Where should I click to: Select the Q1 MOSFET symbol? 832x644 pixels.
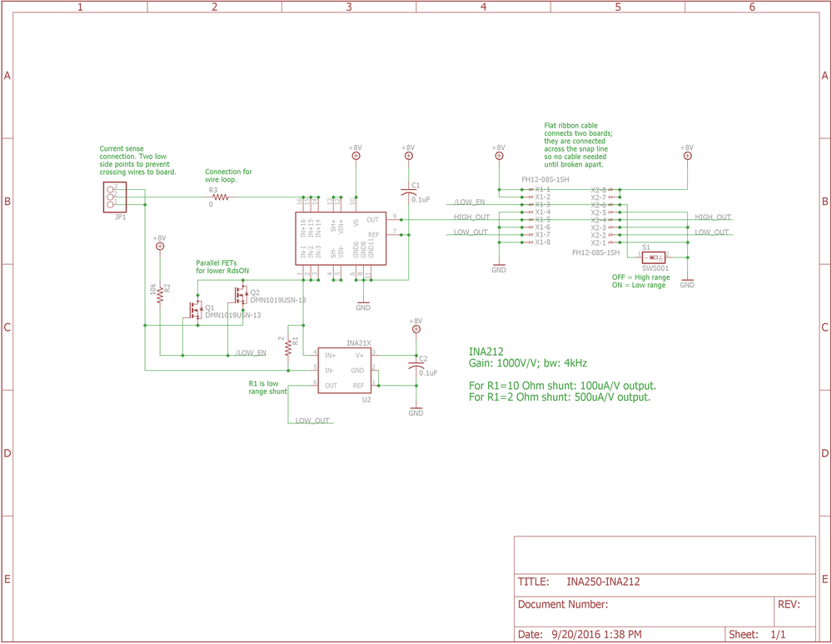point(194,310)
